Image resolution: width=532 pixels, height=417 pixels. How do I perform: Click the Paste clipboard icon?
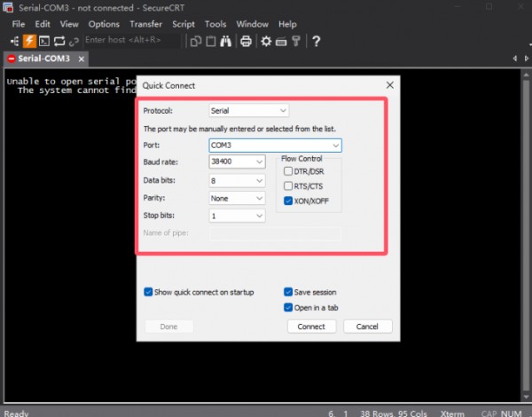pos(211,42)
